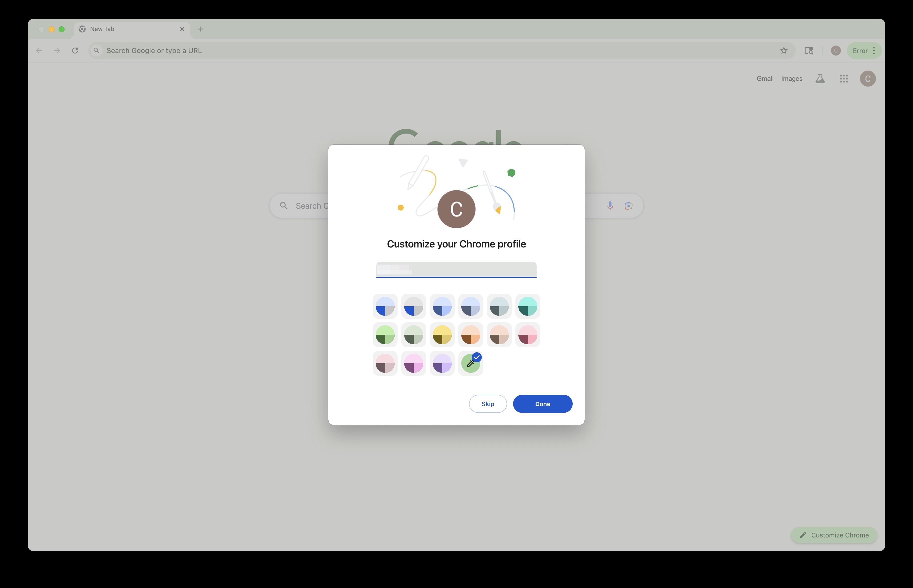Start voice search with microphone icon
This screenshot has width=913, height=588.
tap(610, 206)
